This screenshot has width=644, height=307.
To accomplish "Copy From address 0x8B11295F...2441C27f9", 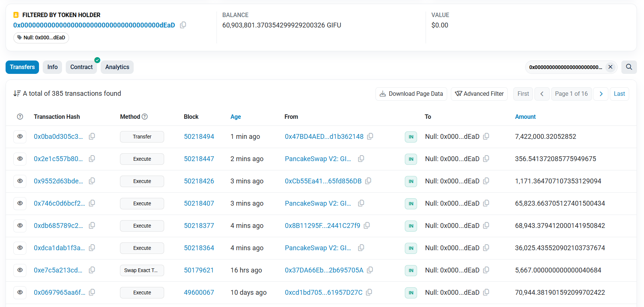I will (367, 226).
